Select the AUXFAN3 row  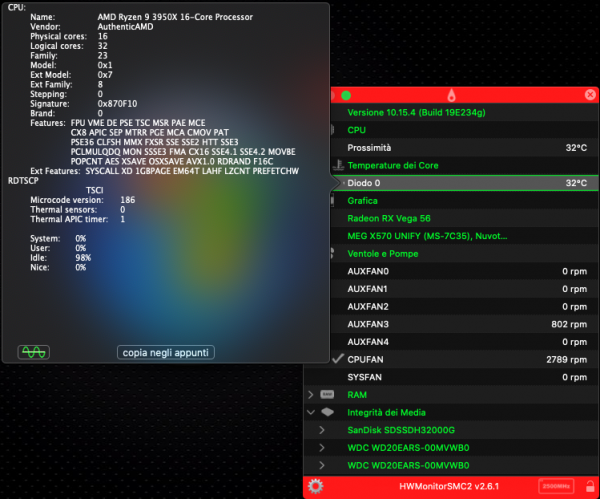click(x=465, y=324)
